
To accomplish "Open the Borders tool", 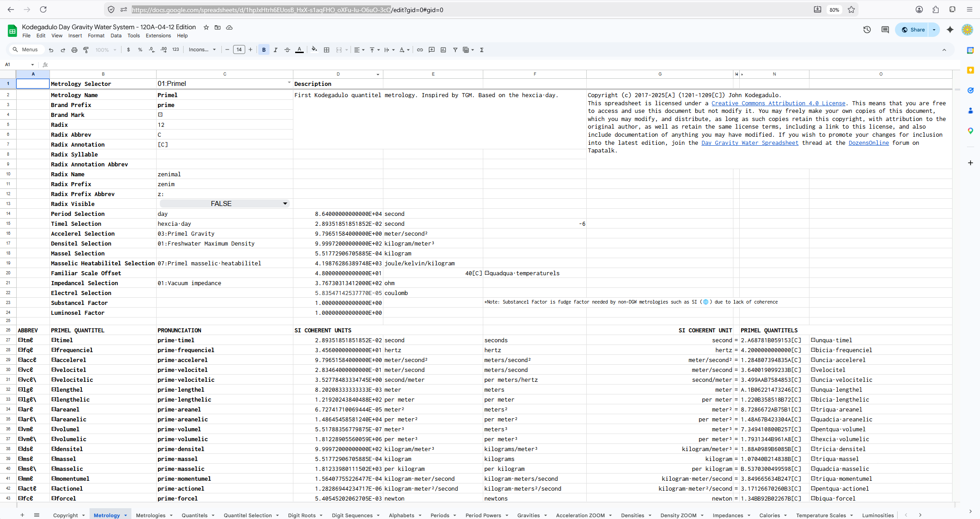I will click(327, 50).
